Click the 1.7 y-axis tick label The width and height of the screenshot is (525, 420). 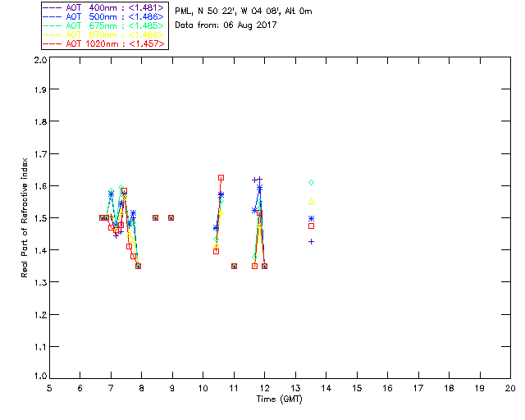click(40, 154)
